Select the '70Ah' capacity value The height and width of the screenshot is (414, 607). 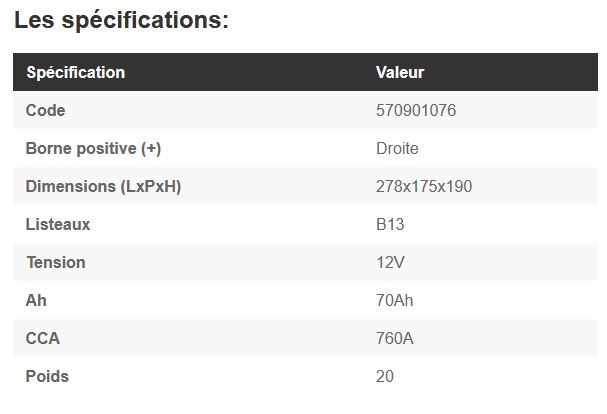394,300
